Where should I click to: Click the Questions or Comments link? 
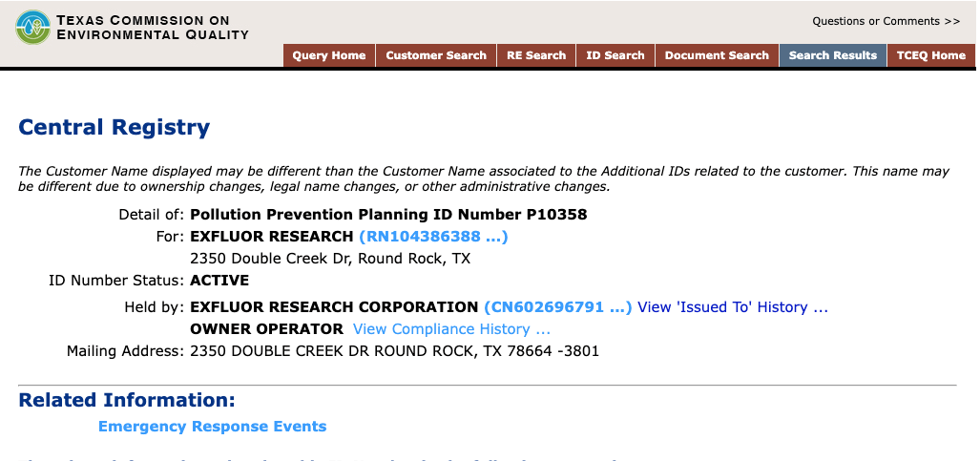(886, 21)
